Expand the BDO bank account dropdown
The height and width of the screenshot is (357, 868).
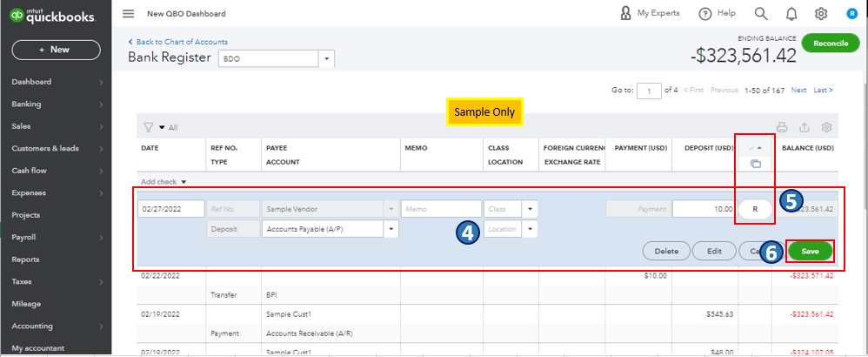(x=327, y=58)
